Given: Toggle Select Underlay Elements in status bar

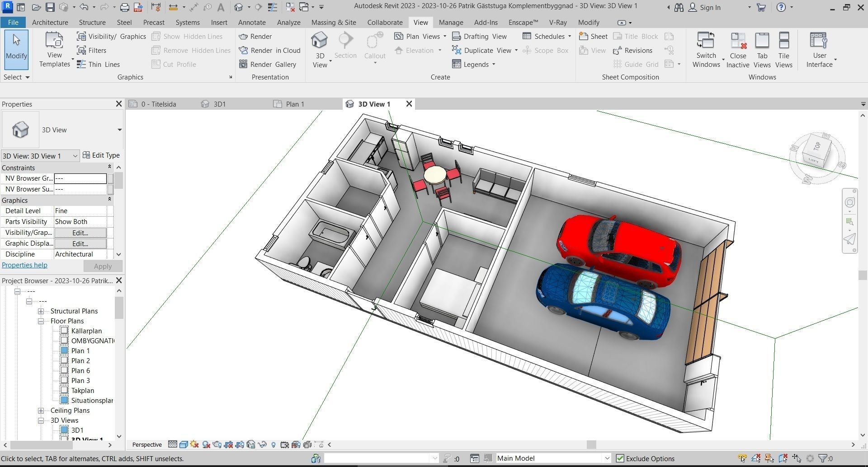Looking at the screenshot, I should point(755,458).
